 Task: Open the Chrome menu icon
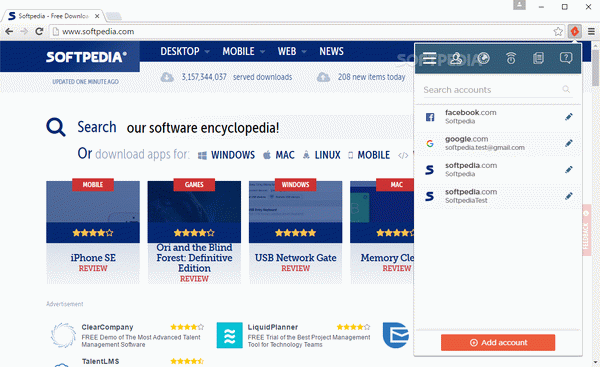pyautogui.click(x=591, y=31)
